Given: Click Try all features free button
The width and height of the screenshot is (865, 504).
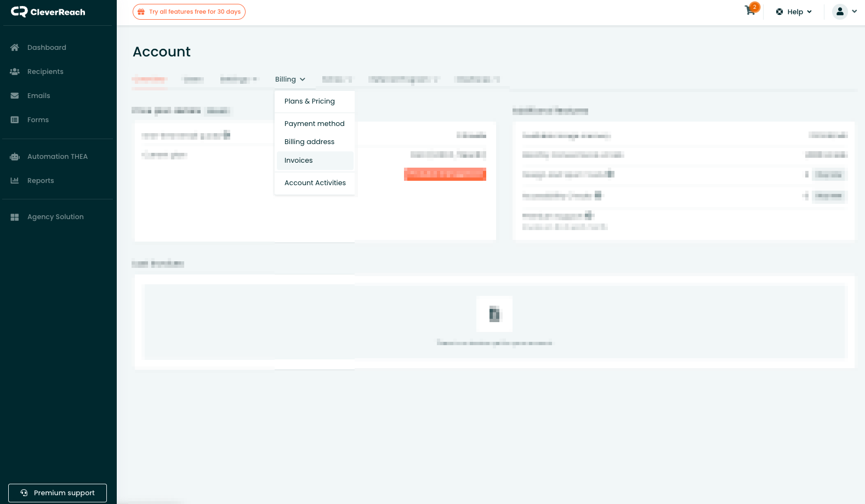Looking at the screenshot, I should 189,12.
